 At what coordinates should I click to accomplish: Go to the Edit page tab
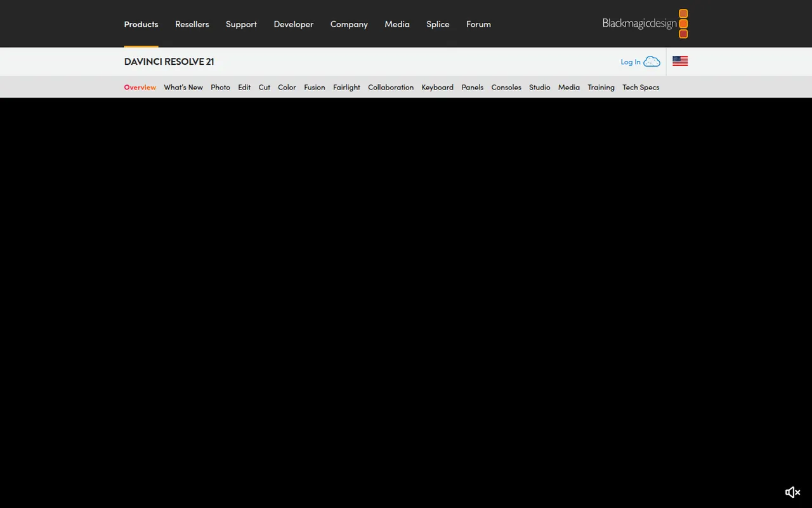tap(244, 87)
